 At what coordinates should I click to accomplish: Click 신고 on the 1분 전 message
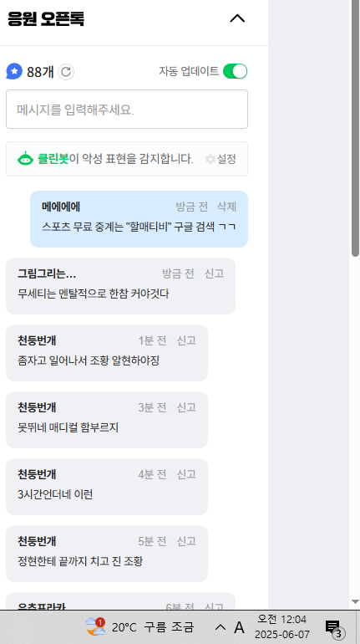(186, 340)
